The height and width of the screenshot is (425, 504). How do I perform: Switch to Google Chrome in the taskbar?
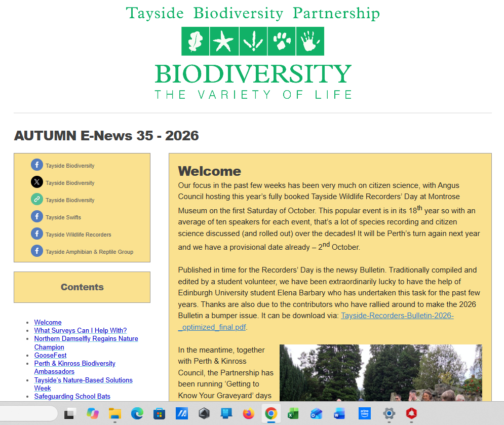tap(271, 414)
